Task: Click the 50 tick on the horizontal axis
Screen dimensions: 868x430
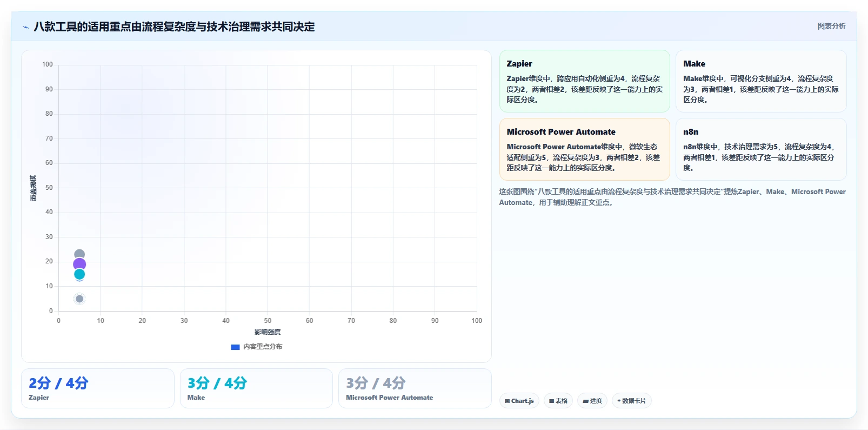Action: (268, 321)
